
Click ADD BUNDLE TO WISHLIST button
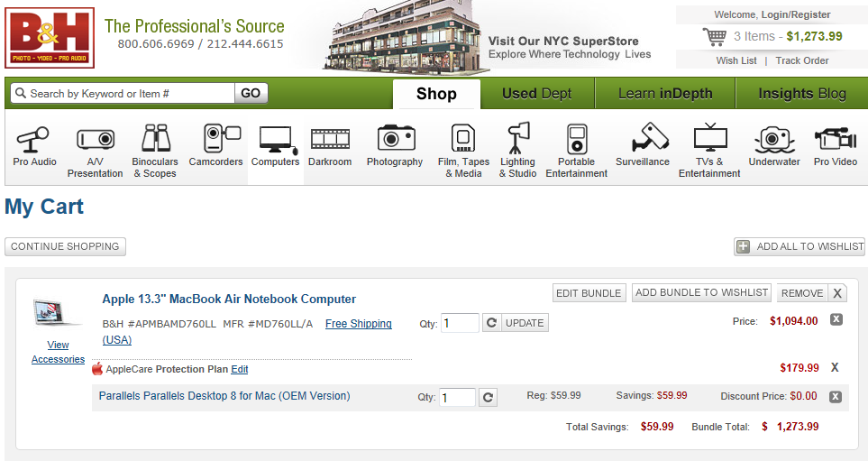point(702,292)
